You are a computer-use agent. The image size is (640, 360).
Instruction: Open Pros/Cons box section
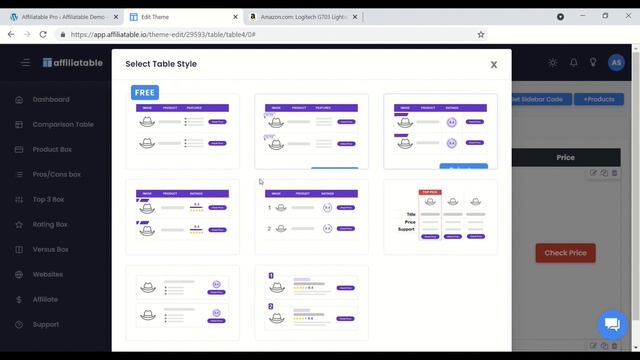pos(56,174)
